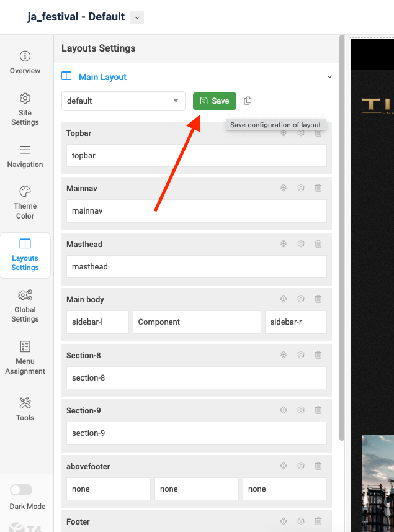Viewport: 394px width, 532px height.
Task: Select the sidebar-r column block
Action: [296, 322]
